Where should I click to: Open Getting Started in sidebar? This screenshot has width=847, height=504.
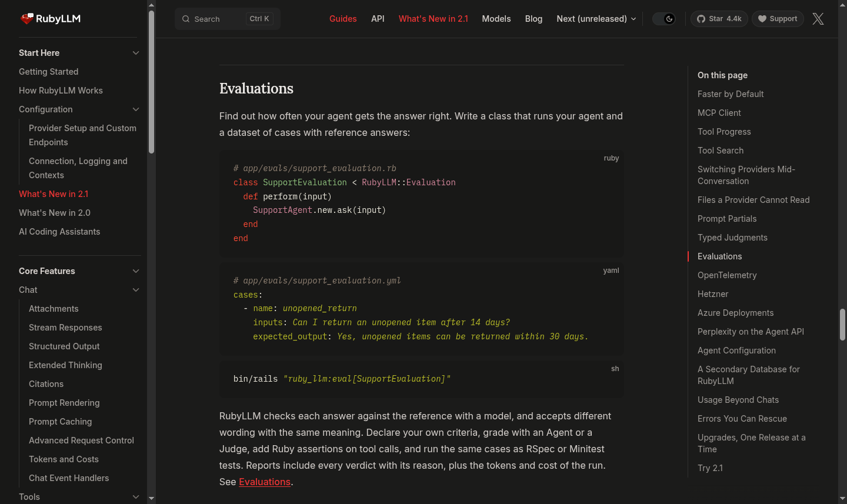point(48,72)
